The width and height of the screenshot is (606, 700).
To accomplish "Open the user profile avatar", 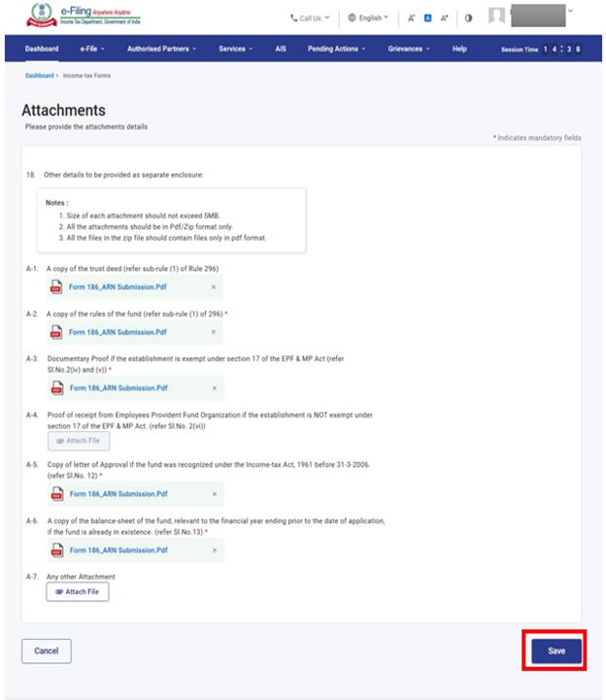I will [x=498, y=17].
